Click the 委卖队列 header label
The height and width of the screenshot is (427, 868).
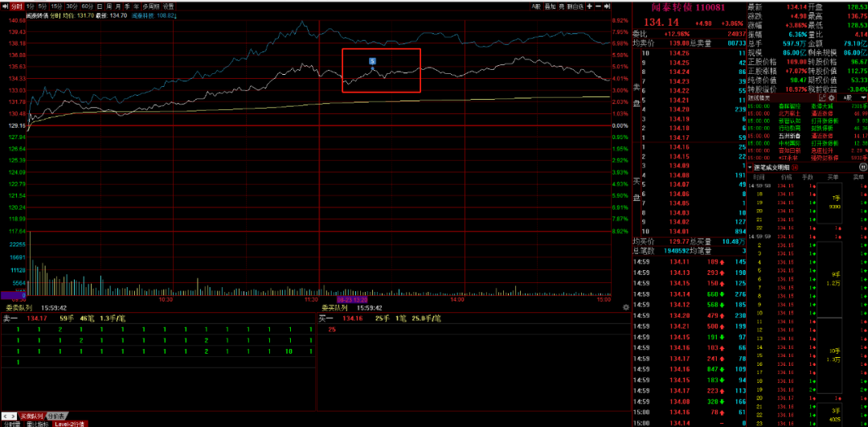pos(18,307)
